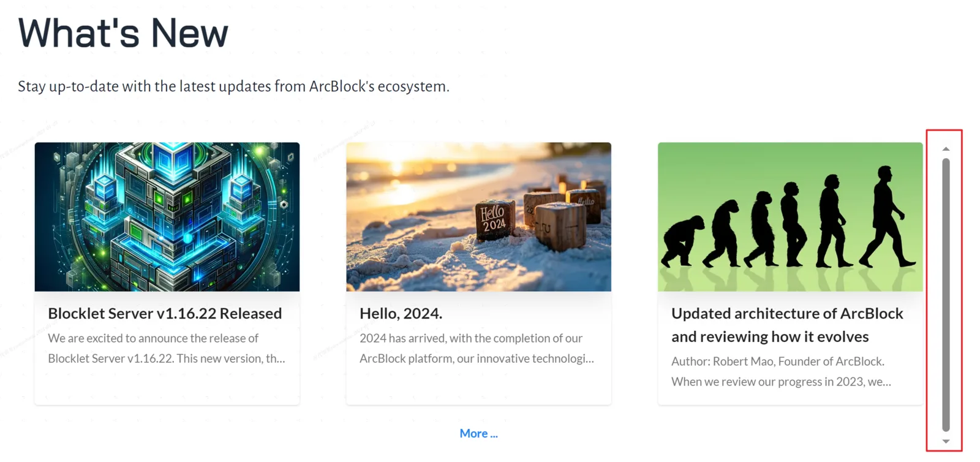The height and width of the screenshot is (462, 980).
Task: Click the 'Author: Robert Mao' excerpt text
Action: click(781, 371)
